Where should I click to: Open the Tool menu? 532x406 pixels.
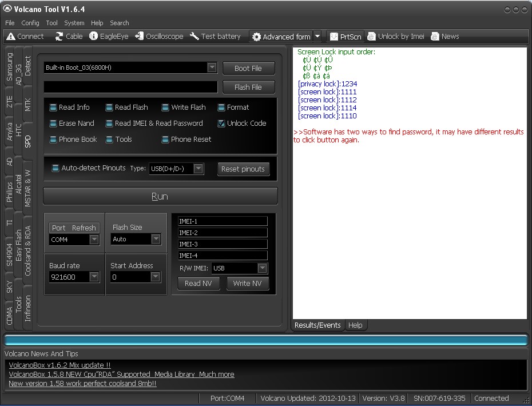coord(51,23)
